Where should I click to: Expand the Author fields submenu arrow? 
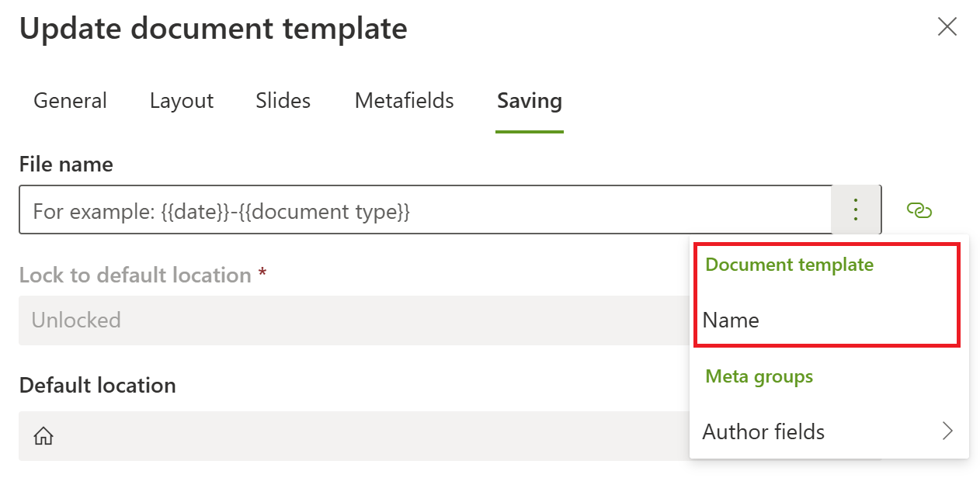coord(947,431)
